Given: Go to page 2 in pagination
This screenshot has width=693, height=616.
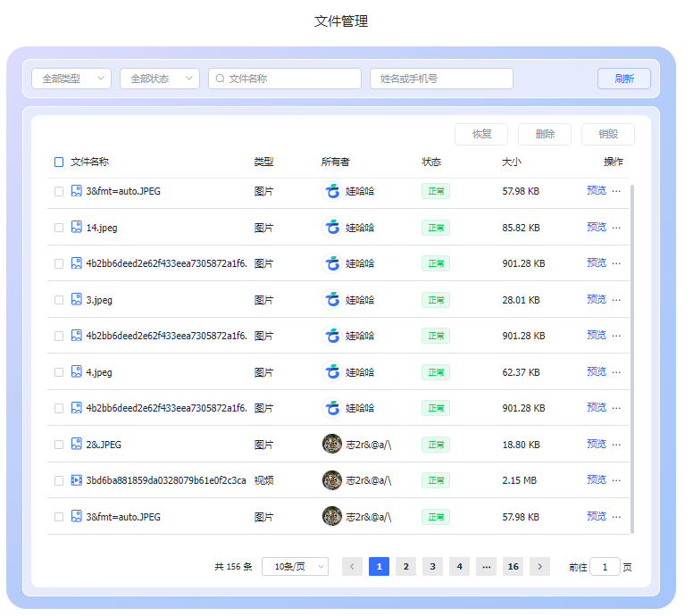Looking at the screenshot, I should (405, 567).
